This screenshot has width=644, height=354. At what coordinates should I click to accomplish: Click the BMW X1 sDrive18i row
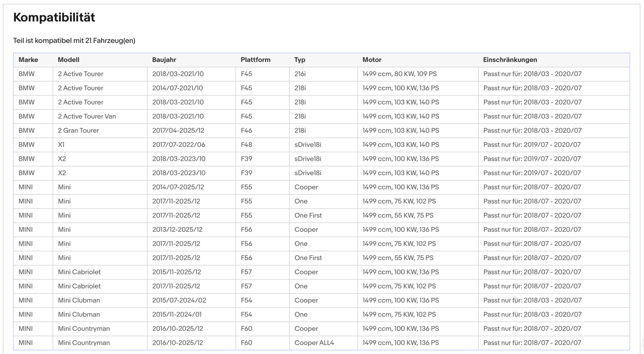321,145
